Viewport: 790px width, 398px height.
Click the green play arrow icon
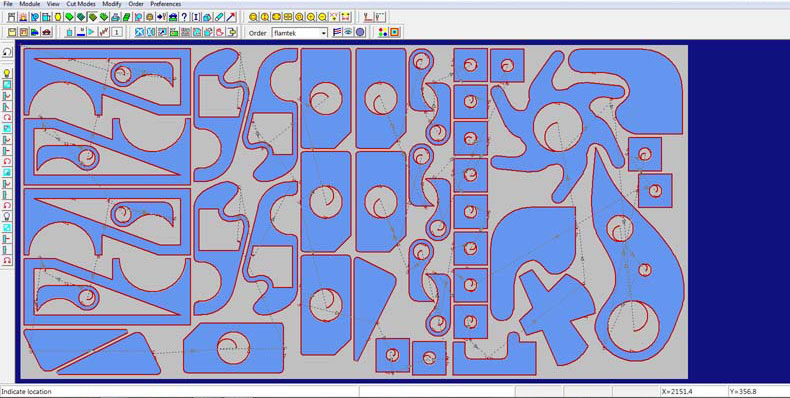tap(91, 32)
